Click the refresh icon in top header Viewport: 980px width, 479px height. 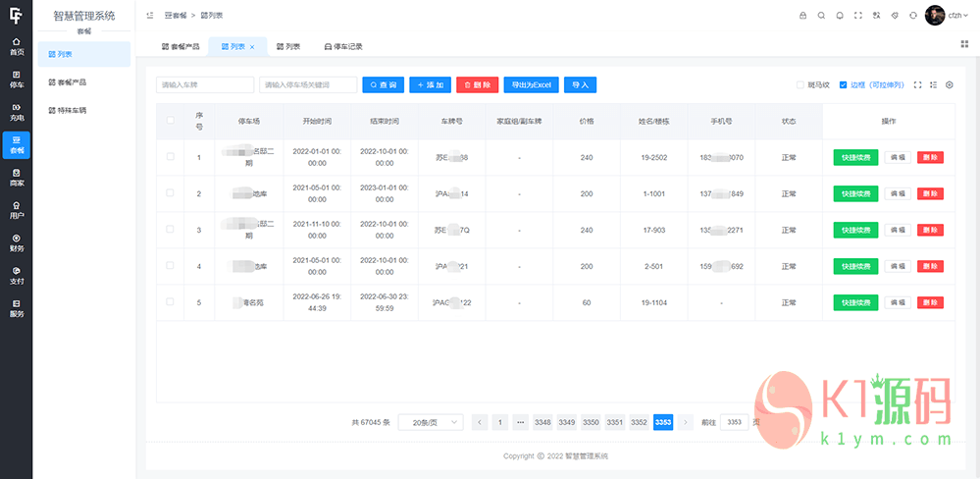(x=913, y=16)
